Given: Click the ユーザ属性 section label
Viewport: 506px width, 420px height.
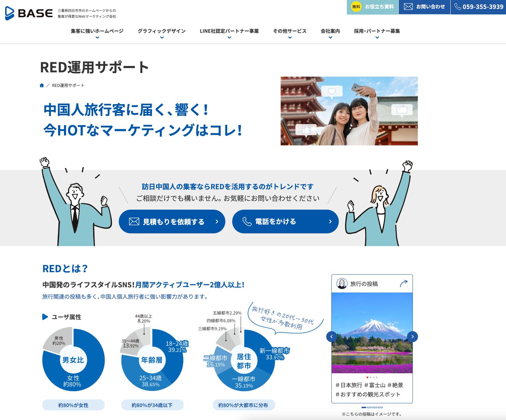Looking at the screenshot, I should 66,317.
